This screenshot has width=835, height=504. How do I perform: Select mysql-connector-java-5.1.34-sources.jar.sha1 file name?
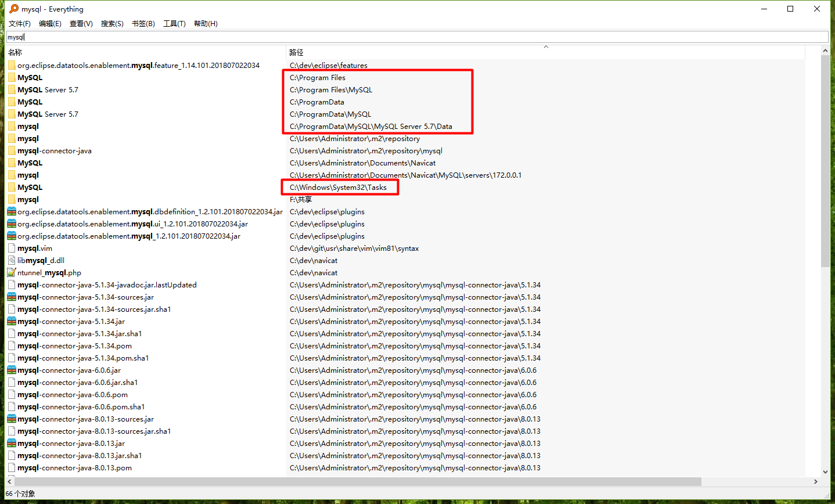pos(94,309)
